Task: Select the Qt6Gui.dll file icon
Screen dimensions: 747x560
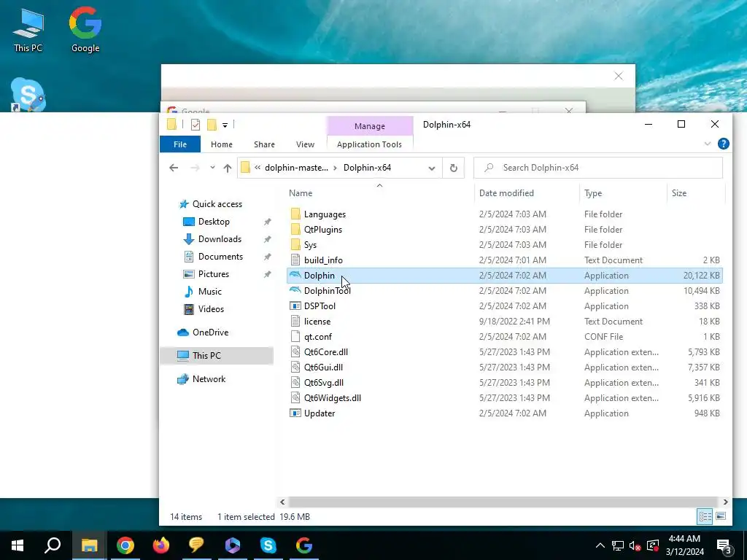Action: (x=295, y=367)
